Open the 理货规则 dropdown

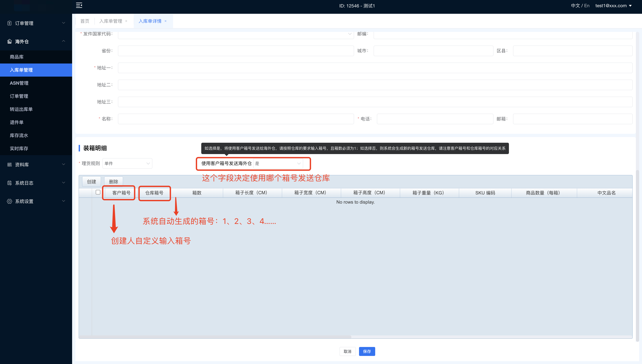127,163
